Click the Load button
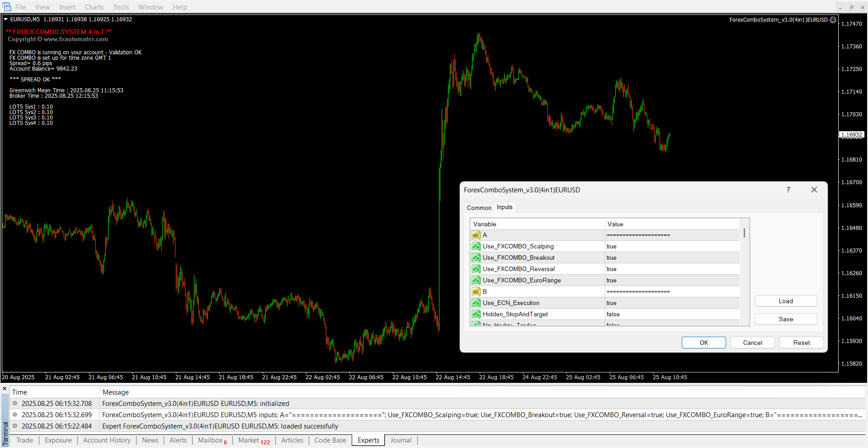The height and width of the screenshot is (448, 868). [x=785, y=301]
